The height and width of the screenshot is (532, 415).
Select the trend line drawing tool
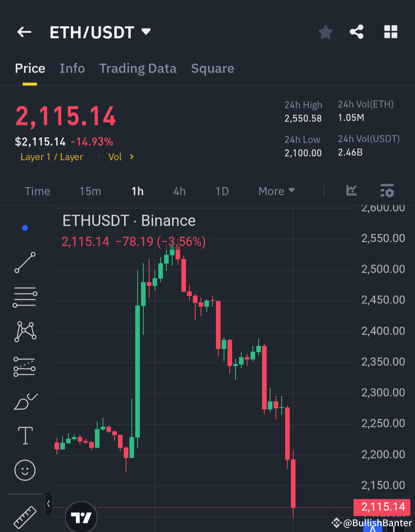pos(25,263)
